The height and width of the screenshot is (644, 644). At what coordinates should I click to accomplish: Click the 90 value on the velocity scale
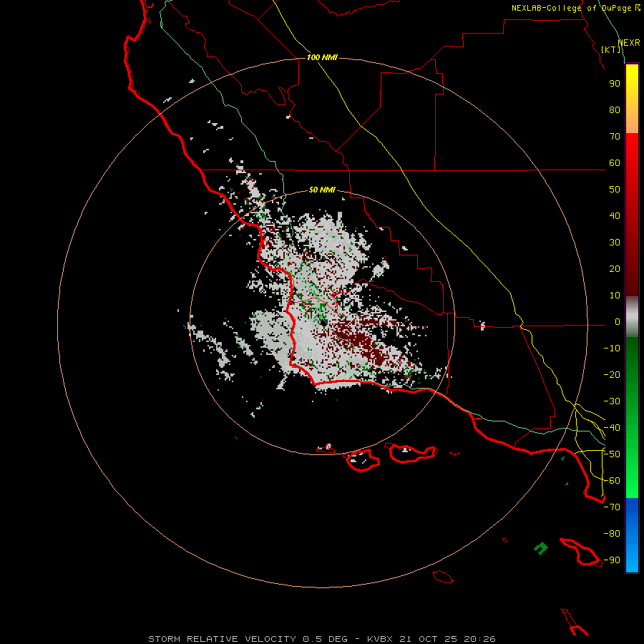pos(615,84)
